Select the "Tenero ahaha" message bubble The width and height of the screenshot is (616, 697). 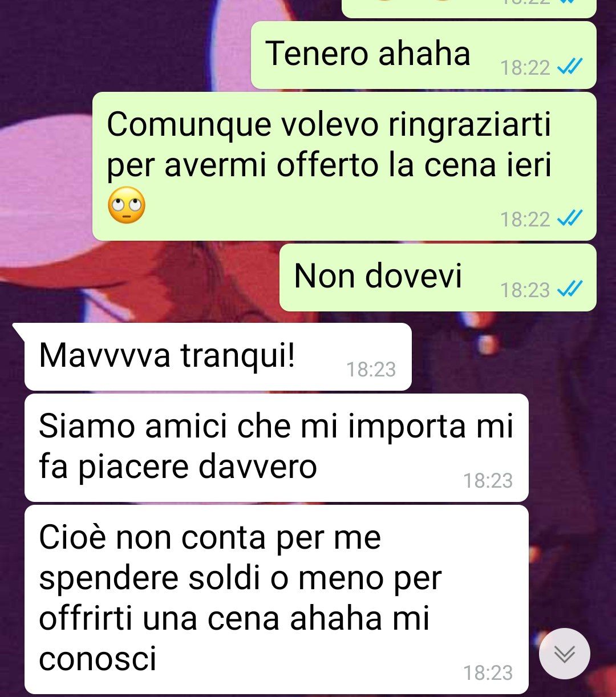(x=423, y=55)
